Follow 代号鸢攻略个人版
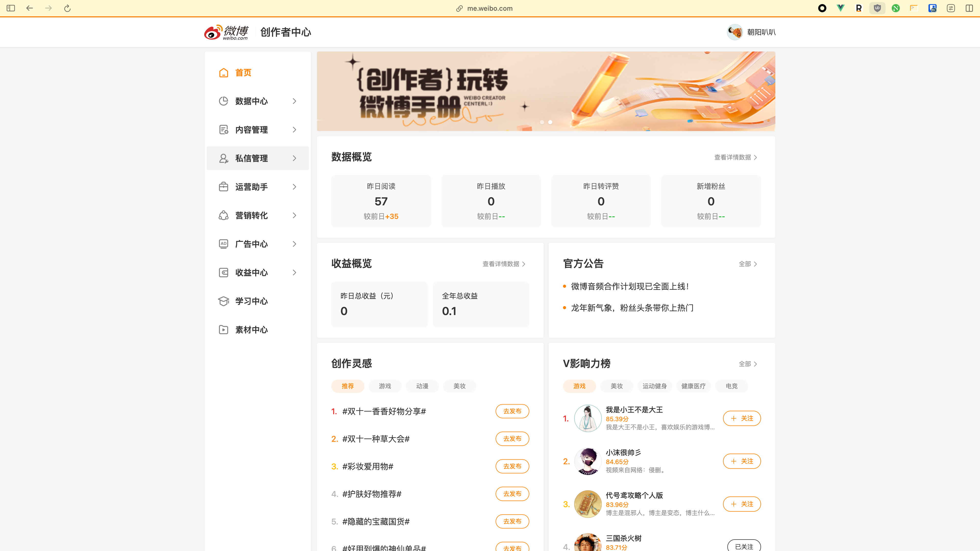Image resolution: width=980 pixels, height=551 pixels. pos(742,504)
